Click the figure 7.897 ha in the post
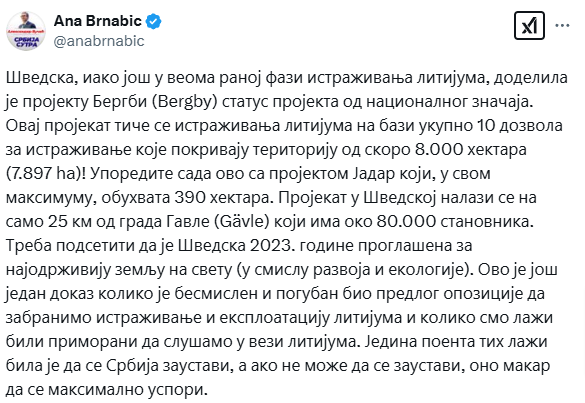The image size is (585, 403). click(41, 174)
